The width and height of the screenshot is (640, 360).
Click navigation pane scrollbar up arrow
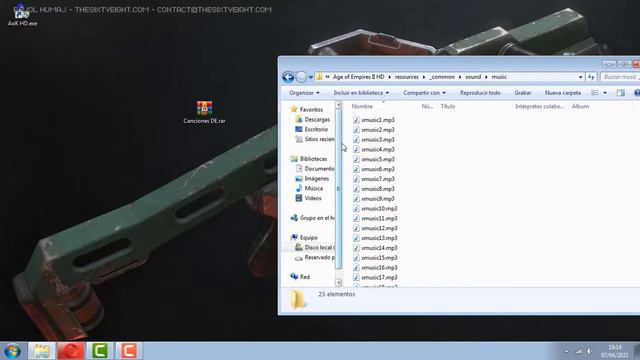(x=338, y=105)
